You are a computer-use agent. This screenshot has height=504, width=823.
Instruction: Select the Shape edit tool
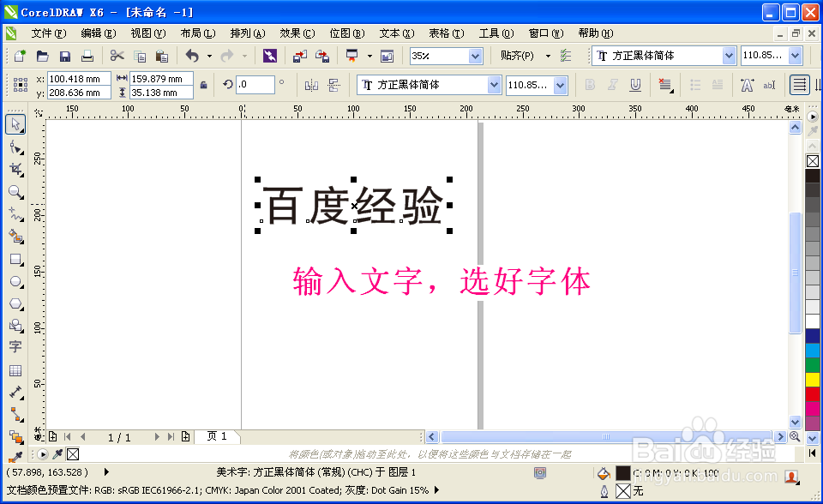[x=15, y=147]
